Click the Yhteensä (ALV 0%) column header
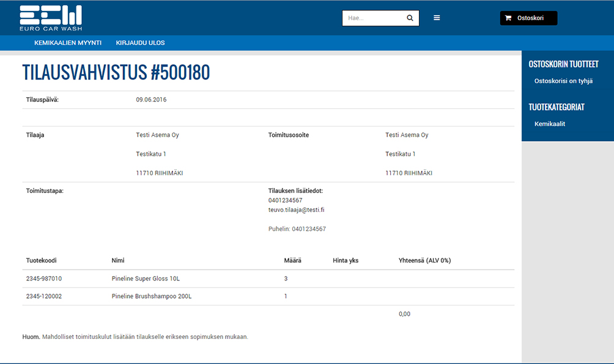Screen dimensions: 614x364 click(x=424, y=260)
